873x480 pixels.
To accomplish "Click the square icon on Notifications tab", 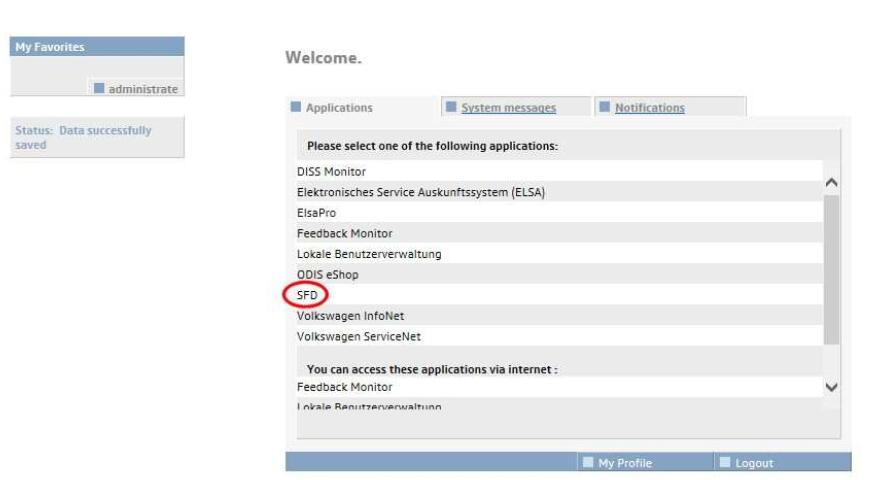I will point(605,106).
